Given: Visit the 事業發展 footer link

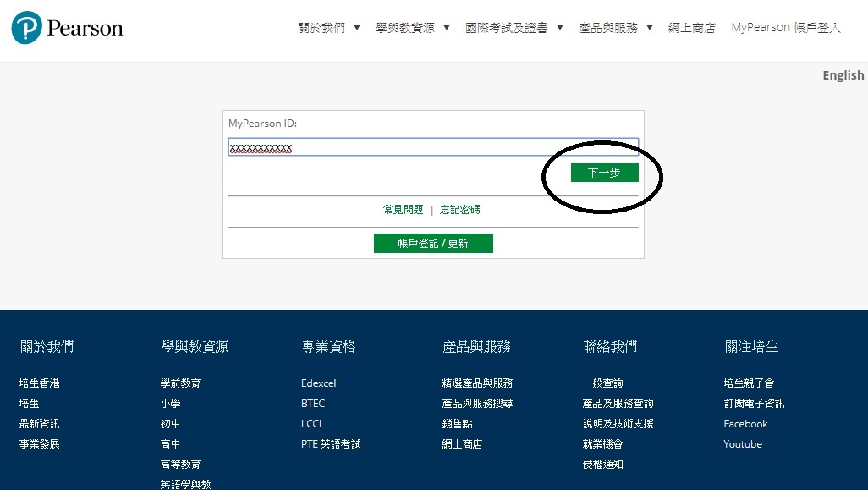Looking at the screenshot, I should [39, 444].
